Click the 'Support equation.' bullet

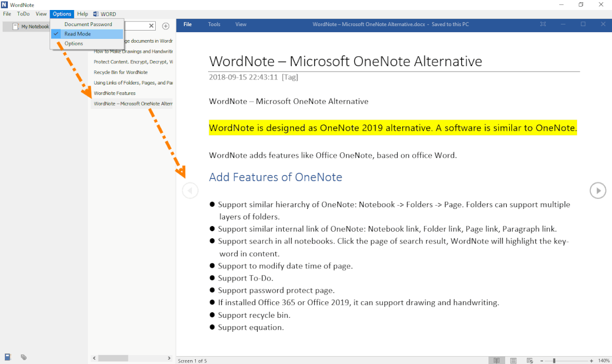click(x=251, y=327)
